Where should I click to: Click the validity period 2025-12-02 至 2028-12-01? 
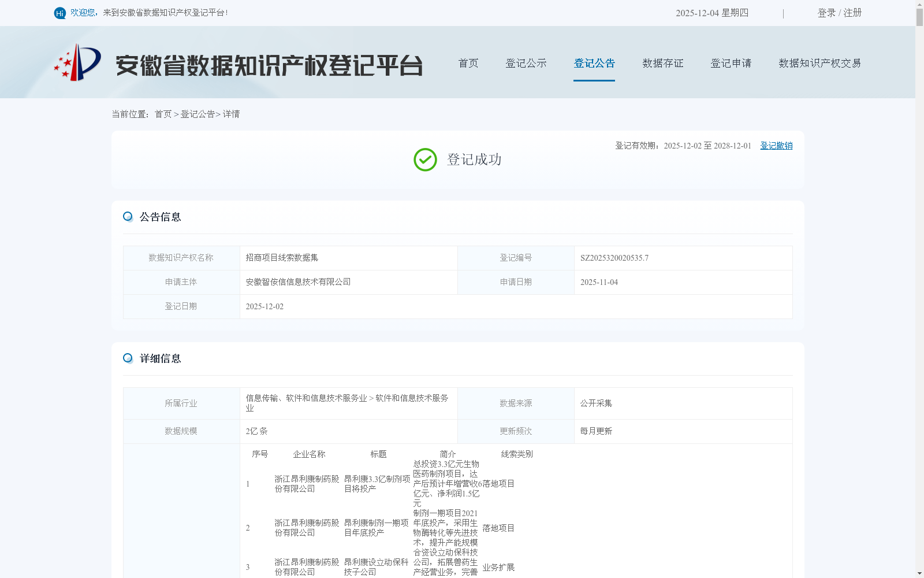(x=707, y=146)
